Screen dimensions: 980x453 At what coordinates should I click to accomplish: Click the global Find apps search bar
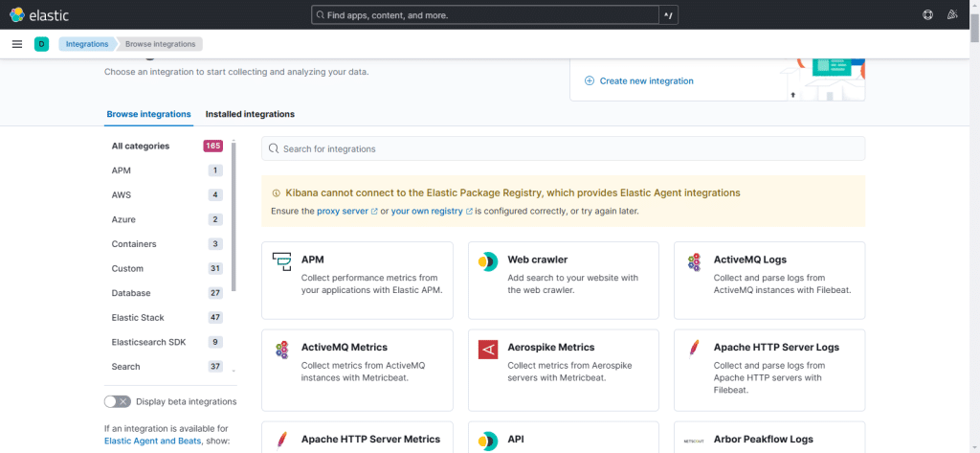click(486, 15)
